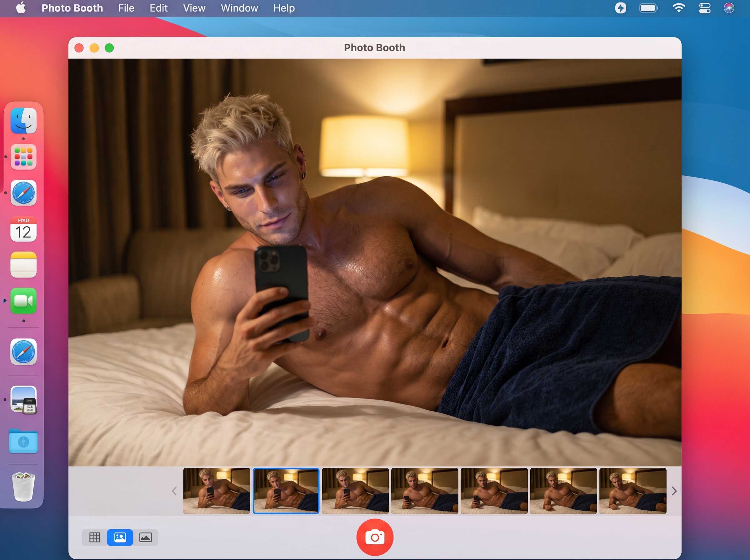Open Calendar showing 12 in the Dock
The width and height of the screenshot is (750, 560).
[23, 229]
